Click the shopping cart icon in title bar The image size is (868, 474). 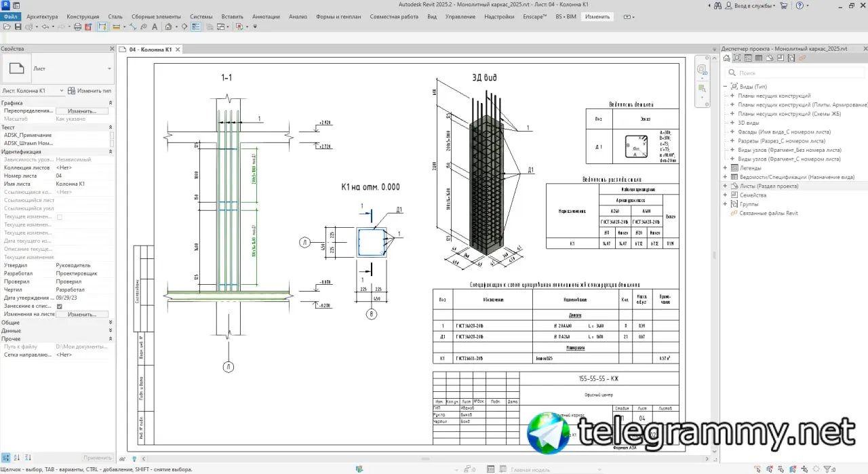pyautogui.click(x=784, y=5)
